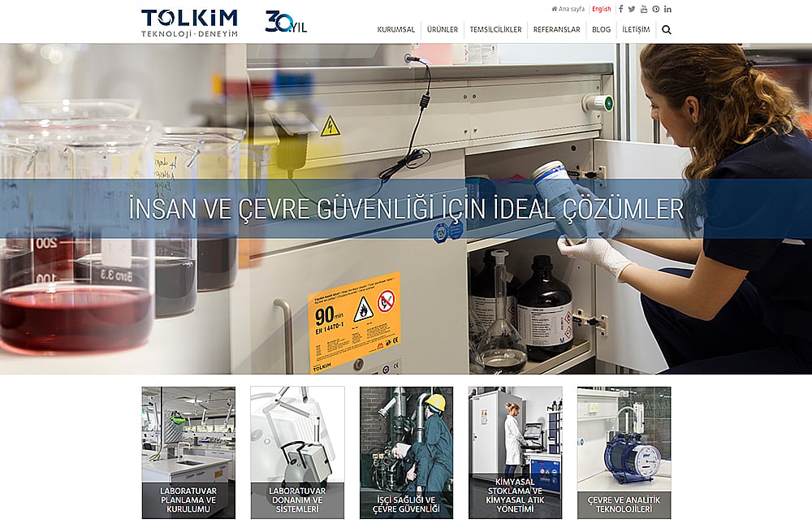Open the Twitter social icon
Image resolution: width=812 pixels, height=528 pixels.
coord(632,9)
